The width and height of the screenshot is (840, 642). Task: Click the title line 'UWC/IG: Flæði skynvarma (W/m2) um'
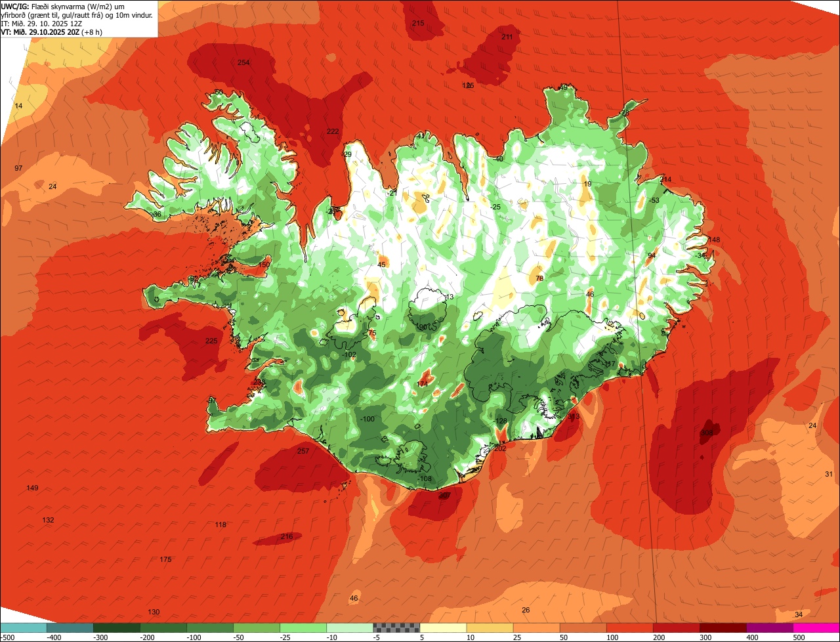[x=62, y=6]
